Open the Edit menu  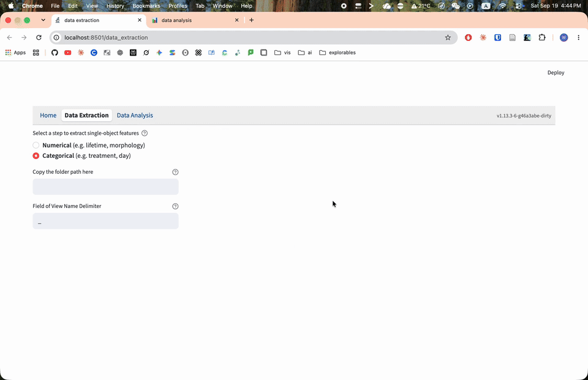pyautogui.click(x=73, y=6)
